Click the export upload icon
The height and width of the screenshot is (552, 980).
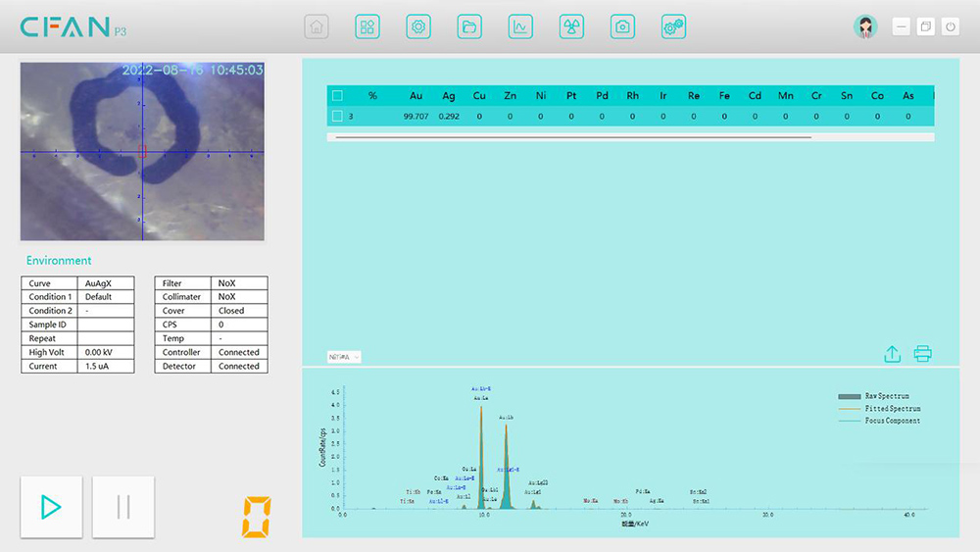(892, 354)
